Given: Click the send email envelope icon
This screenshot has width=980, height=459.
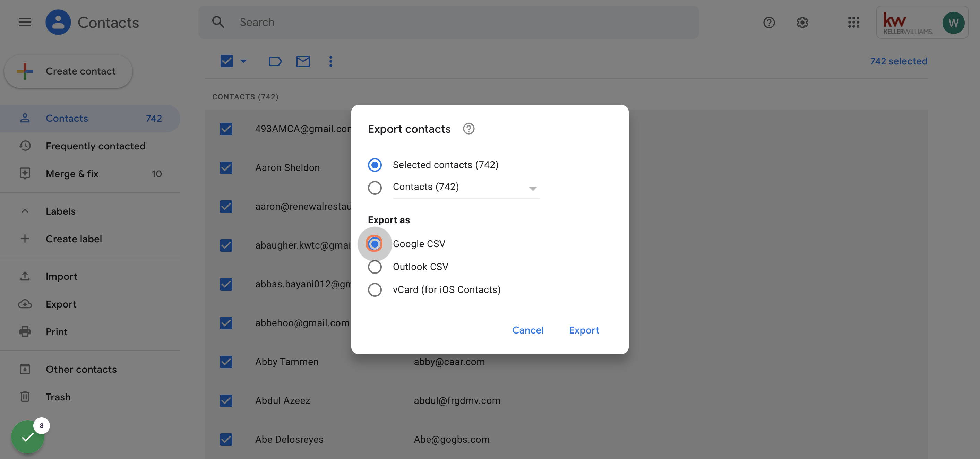Looking at the screenshot, I should (x=303, y=61).
